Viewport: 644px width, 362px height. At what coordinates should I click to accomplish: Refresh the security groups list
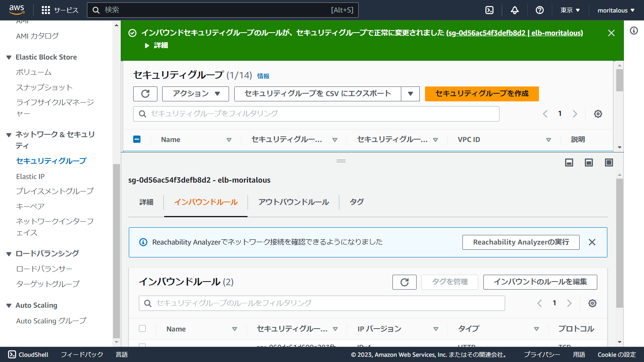tap(145, 94)
